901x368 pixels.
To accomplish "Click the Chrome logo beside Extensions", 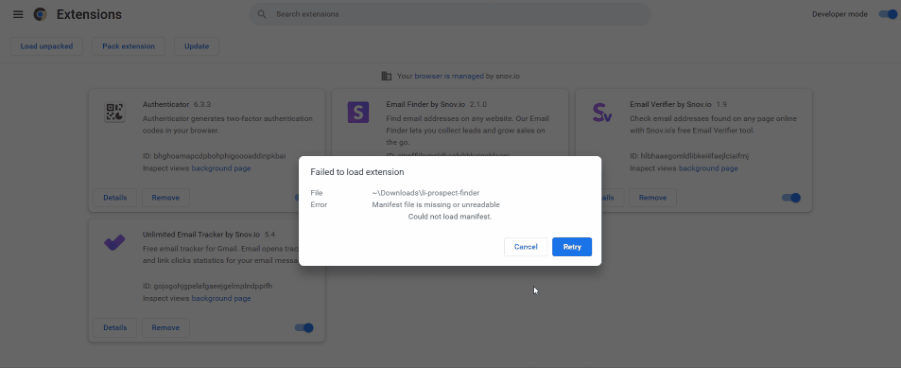I will click(x=40, y=14).
